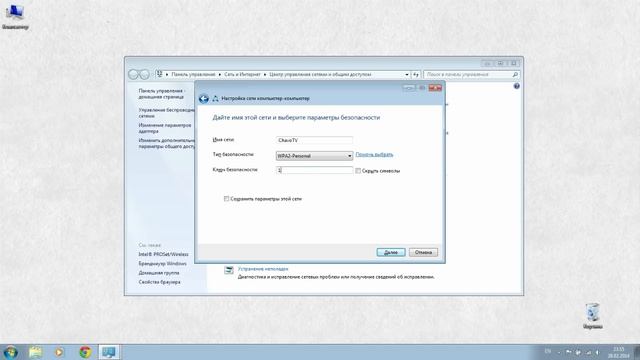
Task: Click the Отмена button
Action: point(423,252)
